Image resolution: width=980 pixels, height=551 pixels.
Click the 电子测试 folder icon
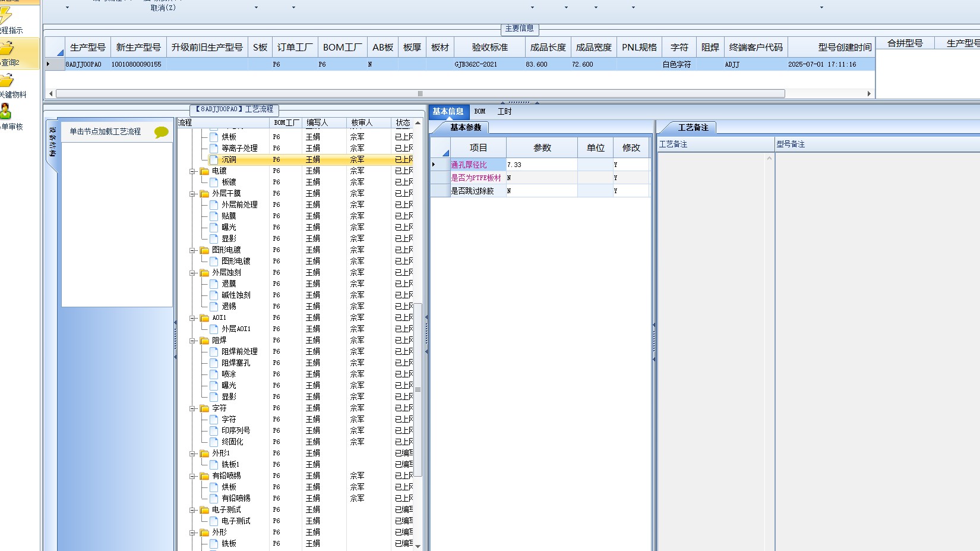[205, 510]
